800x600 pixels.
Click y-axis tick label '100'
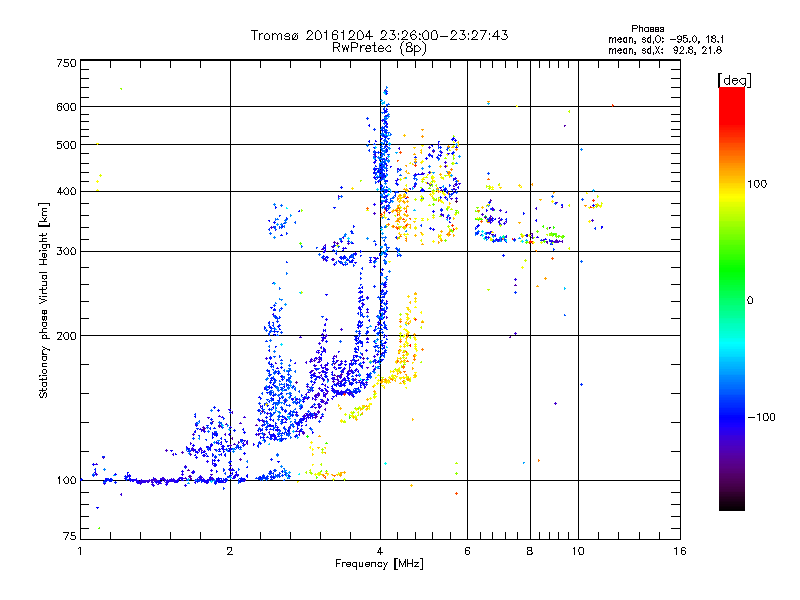(66, 481)
